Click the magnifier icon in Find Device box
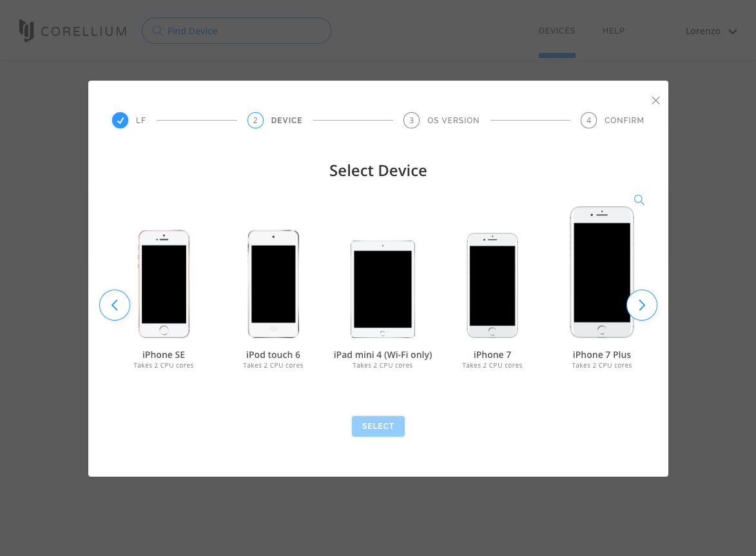The width and height of the screenshot is (756, 556). [x=157, y=31]
